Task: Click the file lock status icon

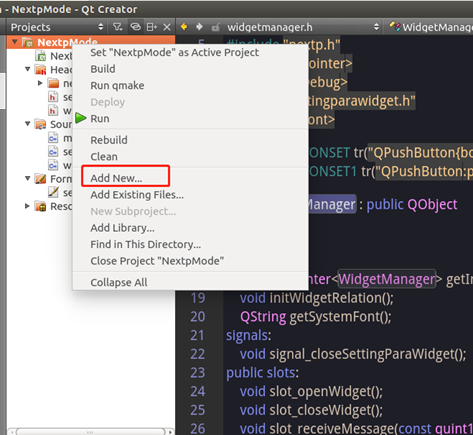Action: click(216, 27)
